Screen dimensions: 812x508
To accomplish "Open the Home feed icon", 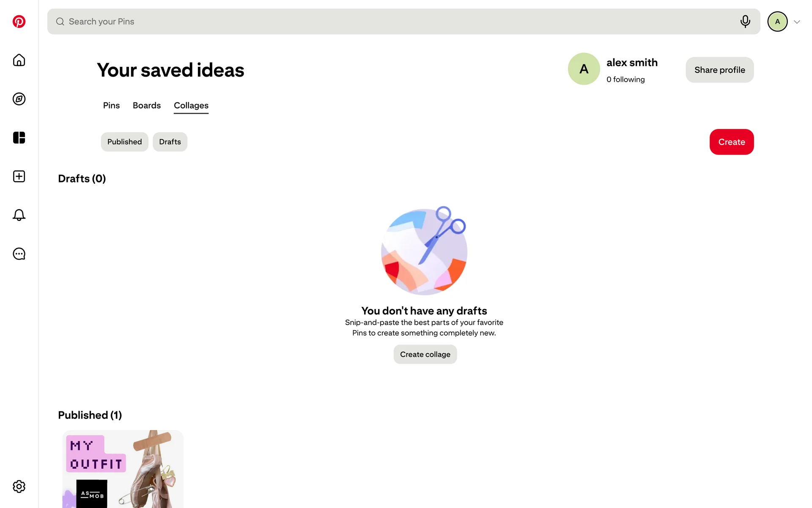I will [19, 60].
